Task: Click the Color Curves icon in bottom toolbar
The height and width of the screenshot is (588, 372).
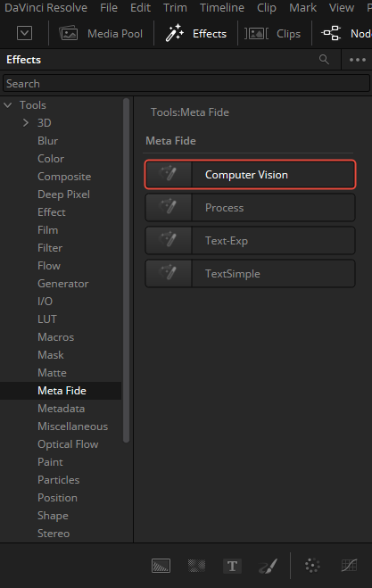Action: (349, 566)
